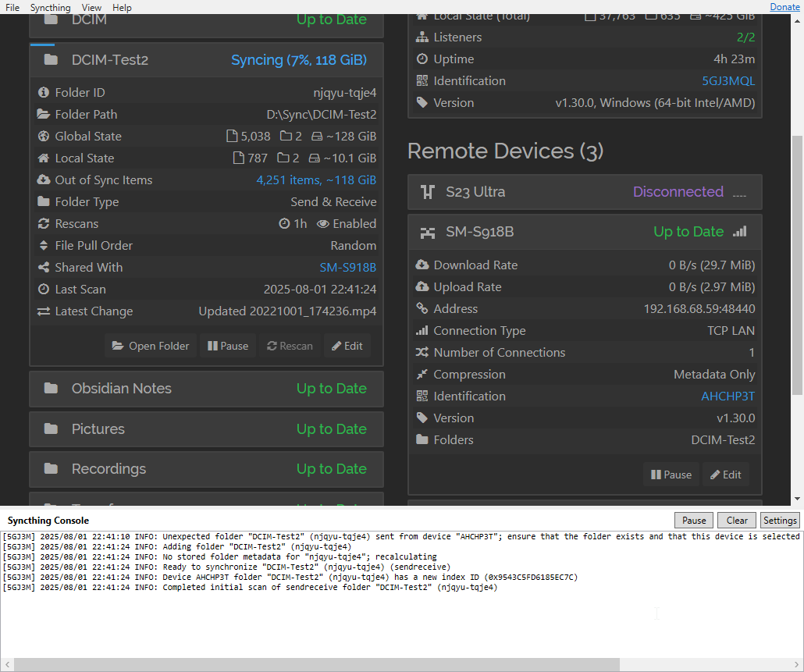The width and height of the screenshot is (804, 672).
Task: Pause the DCIM-Test2 folder
Action: point(228,346)
